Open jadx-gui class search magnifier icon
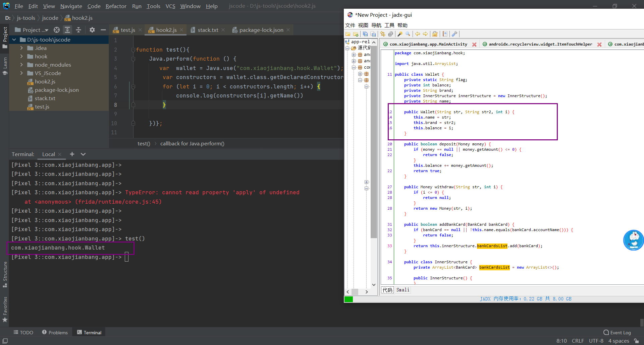 tap(408, 34)
